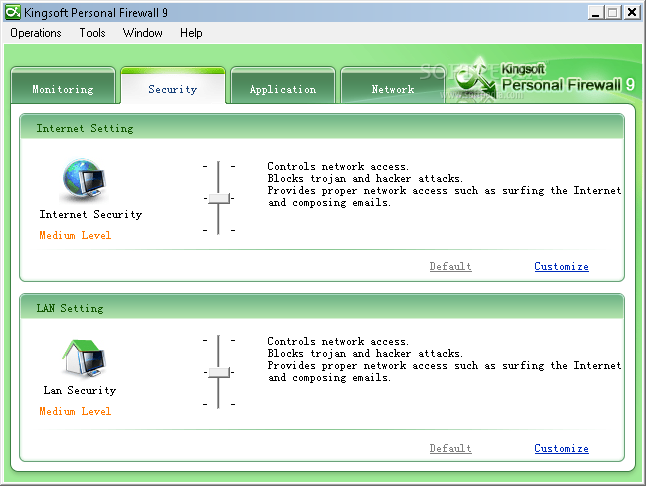The height and width of the screenshot is (486, 646).
Task: Open the Tools menu
Action: pyautogui.click(x=92, y=33)
